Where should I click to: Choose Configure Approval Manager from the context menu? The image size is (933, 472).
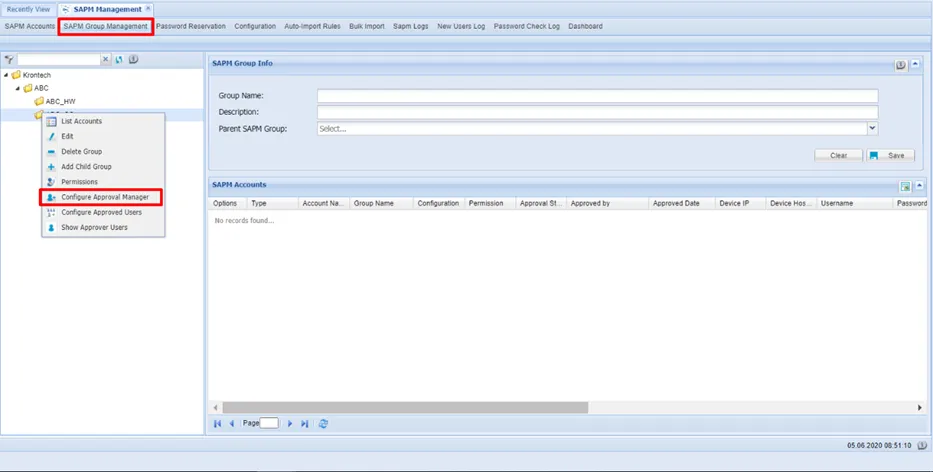coord(105,197)
